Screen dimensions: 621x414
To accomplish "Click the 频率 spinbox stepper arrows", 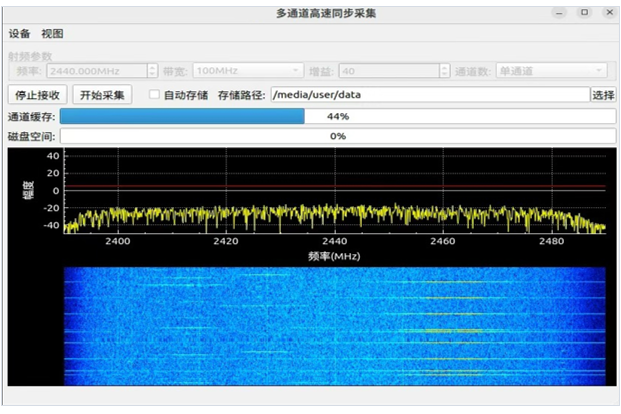I will (152, 71).
